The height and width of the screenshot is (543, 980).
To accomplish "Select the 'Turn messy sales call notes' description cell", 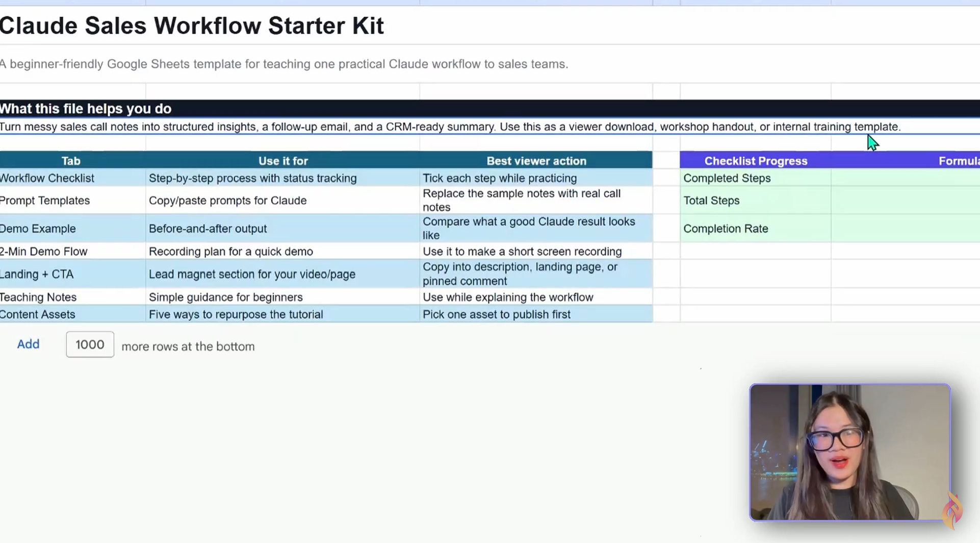I will click(490, 127).
